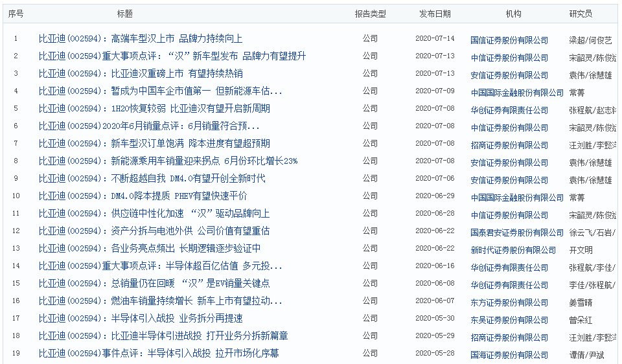Click the 发布日期 column header

(435, 14)
